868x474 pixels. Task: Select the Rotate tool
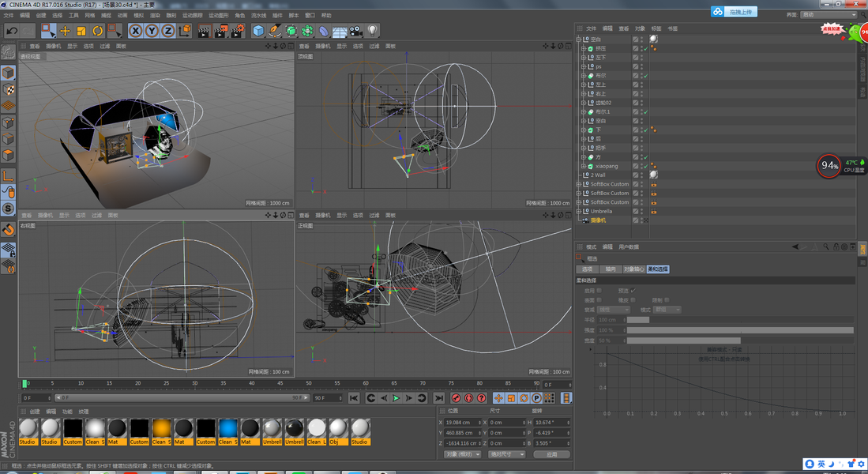point(98,31)
